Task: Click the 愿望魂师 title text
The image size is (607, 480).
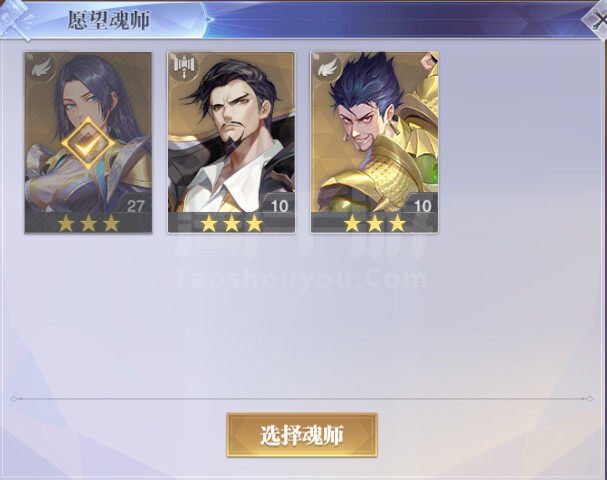Action: click(x=109, y=20)
